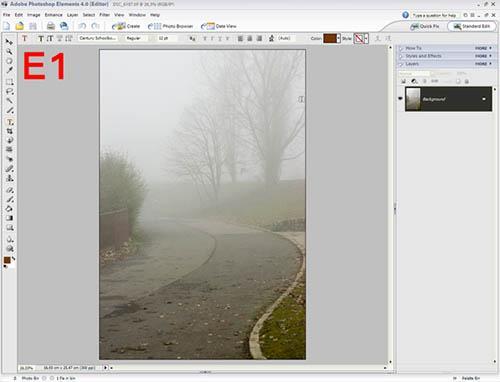Toggle Faux Bold text style

coord(205,39)
